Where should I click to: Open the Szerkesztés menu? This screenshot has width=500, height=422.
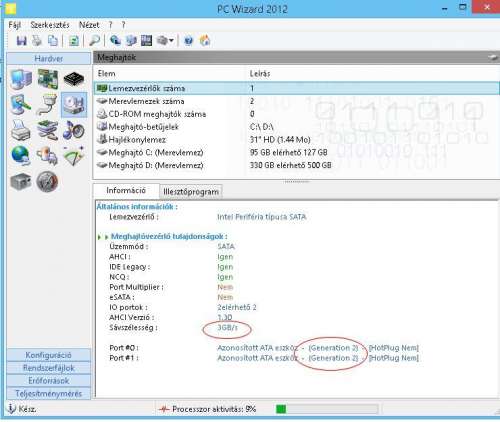tap(50, 25)
